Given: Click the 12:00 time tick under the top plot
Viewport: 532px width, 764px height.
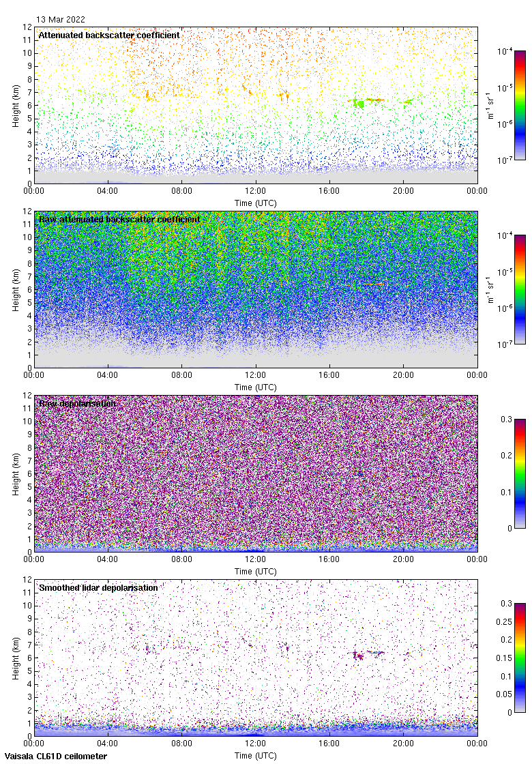Looking at the screenshot, I should (256, 192).
